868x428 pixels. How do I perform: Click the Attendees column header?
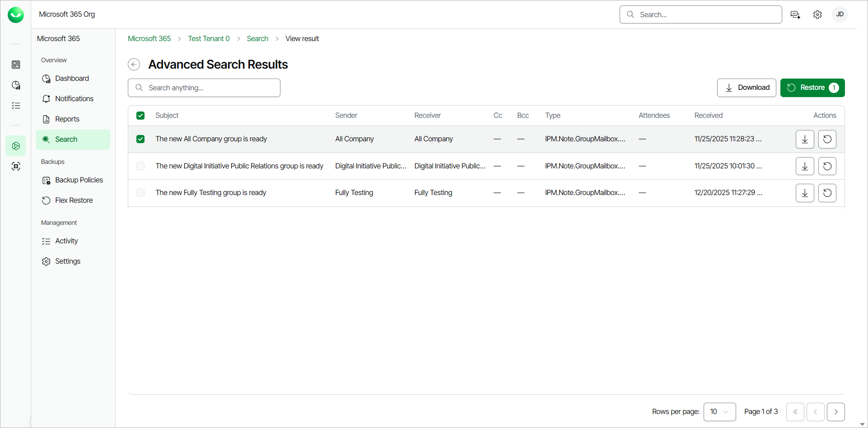(654, 116)
